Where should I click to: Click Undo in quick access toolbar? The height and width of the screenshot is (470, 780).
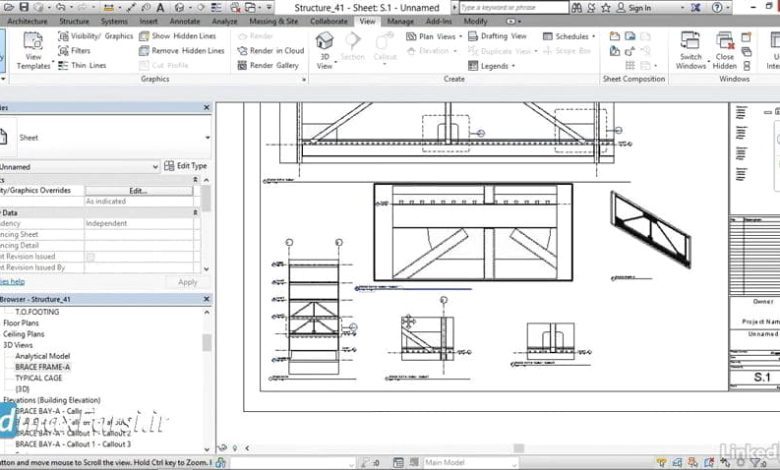click(x=61, y=7)
